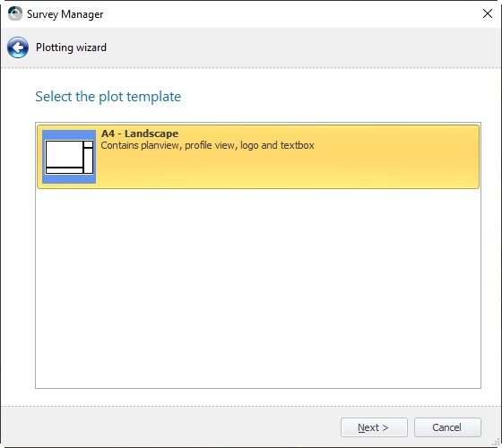This screenshot has height=448, width=502.
Task: Click the textbox column in template thumbnail
Action: tap(89, 160)
